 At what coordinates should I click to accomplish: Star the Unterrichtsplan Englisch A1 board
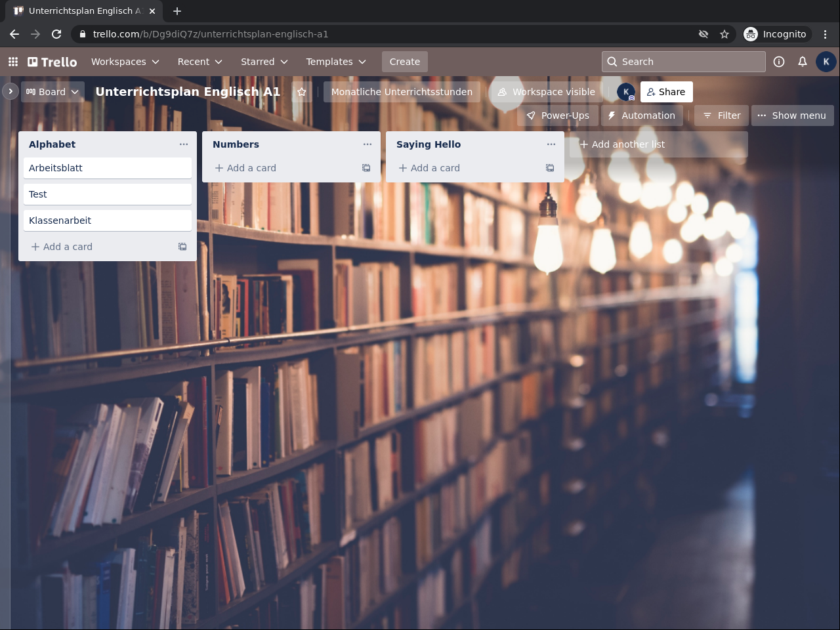302,92
